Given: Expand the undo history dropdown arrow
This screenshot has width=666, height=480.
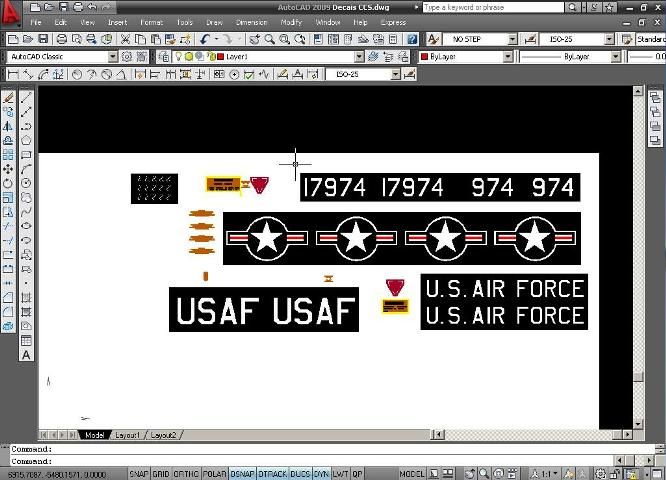Looking at the screenshot, I should click(216, 40).
